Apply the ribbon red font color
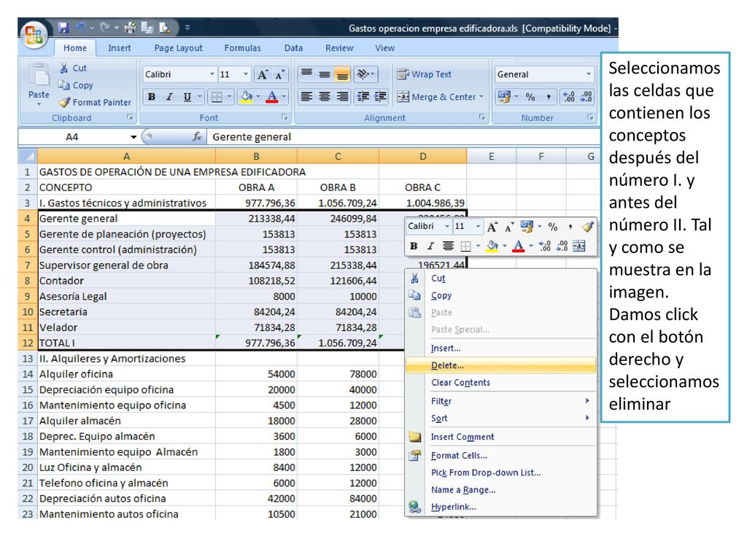747x560 pixels. click(x=272, y=97)
